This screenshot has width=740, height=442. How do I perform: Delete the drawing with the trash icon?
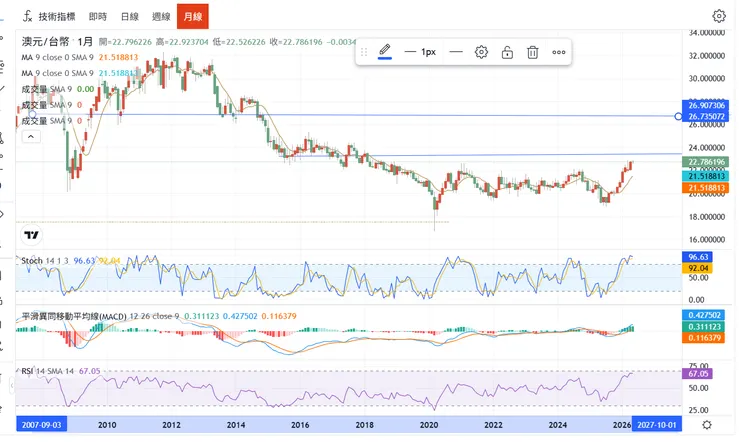pyautogui.click(x=532, y=52)
